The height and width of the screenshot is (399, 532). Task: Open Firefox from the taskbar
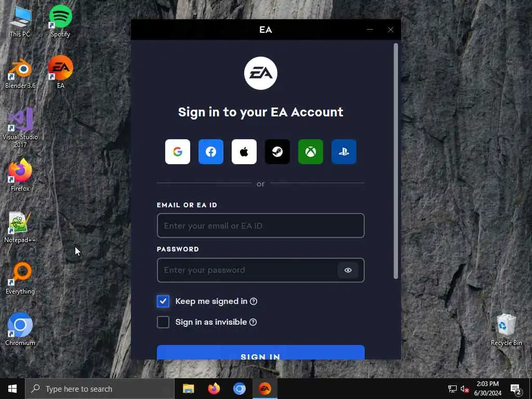214,389
